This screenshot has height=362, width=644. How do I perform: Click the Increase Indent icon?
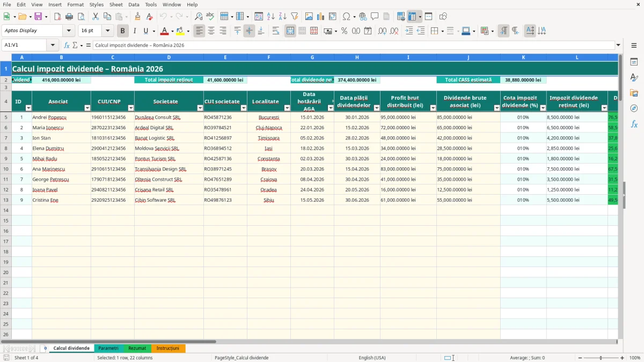pyautogui.click(x=409, y=31)
